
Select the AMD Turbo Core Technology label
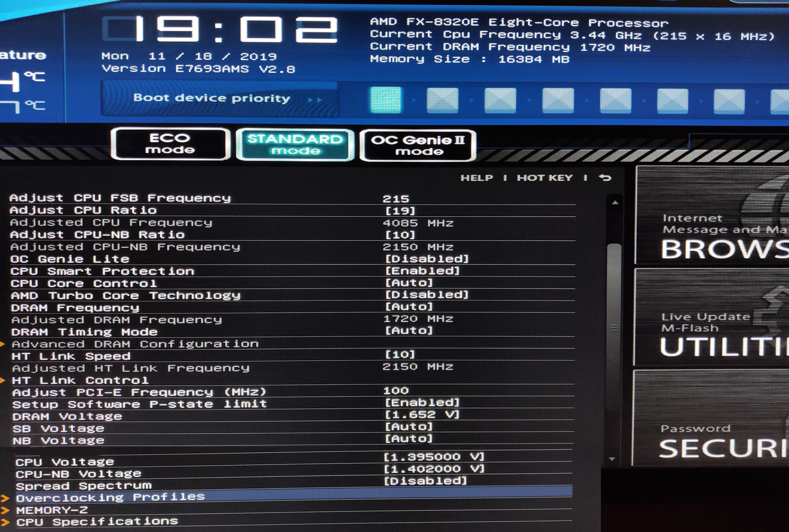point(126,296)
